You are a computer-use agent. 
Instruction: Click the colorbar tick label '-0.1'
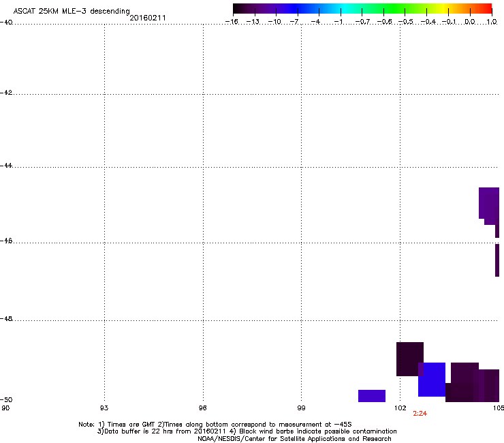pos(449,22)
